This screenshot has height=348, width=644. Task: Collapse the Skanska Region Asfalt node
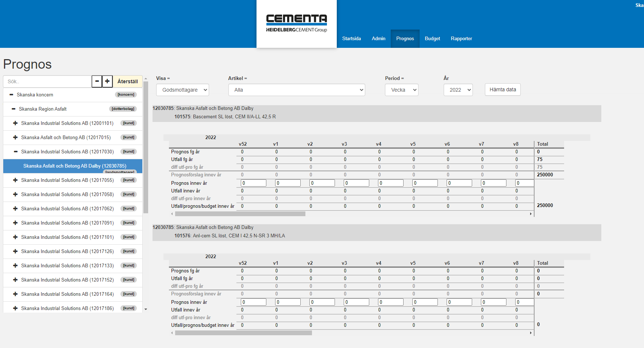click(x=14, y=109)
